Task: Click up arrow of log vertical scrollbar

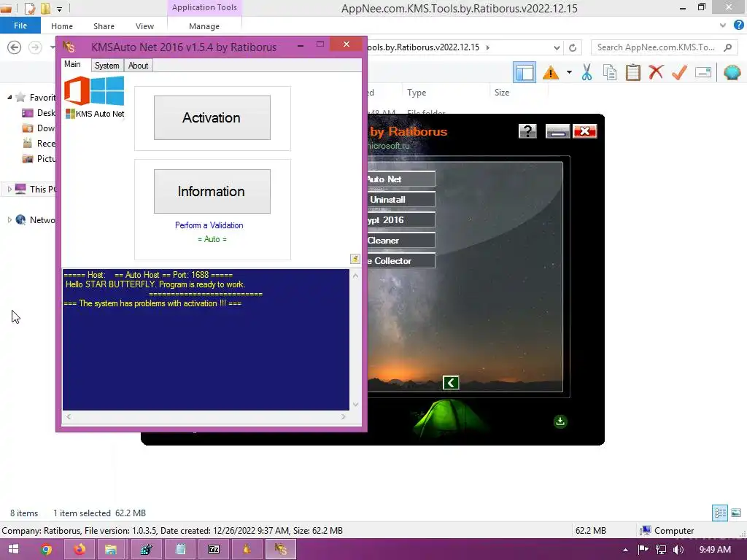Action: tap(355, 275)
